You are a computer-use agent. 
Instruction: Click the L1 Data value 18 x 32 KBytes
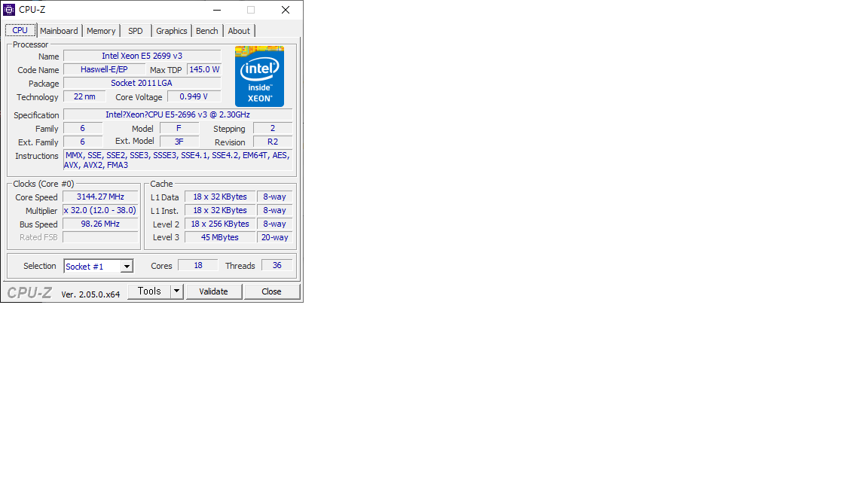coord(220,197)
